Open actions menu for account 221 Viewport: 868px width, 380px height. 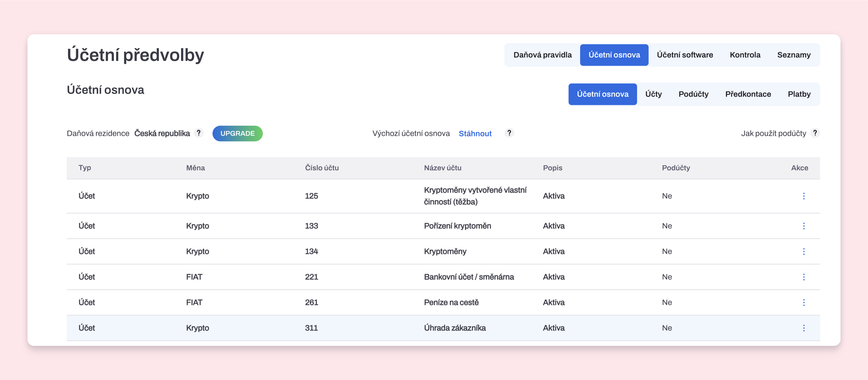click(x=804, y=277)
